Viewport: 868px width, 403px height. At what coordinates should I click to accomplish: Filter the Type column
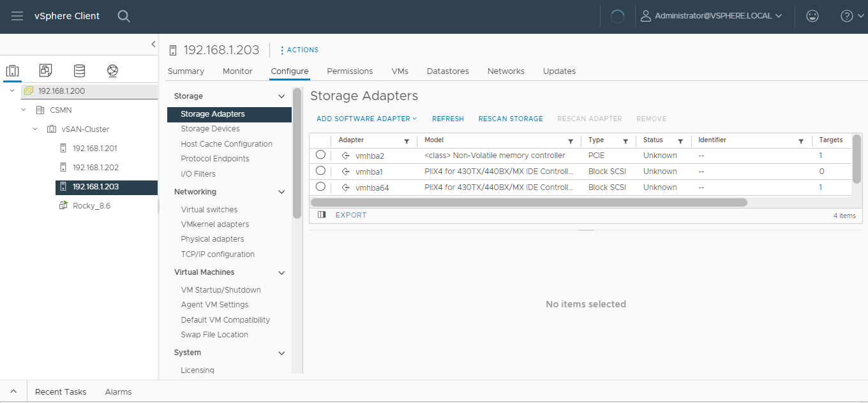pos(625,141)
